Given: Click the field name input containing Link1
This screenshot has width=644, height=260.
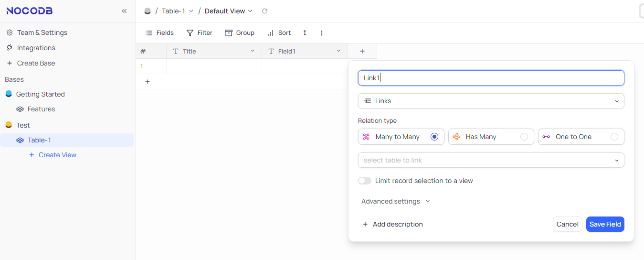Looking at the screenshot, I should click(491, 78).
